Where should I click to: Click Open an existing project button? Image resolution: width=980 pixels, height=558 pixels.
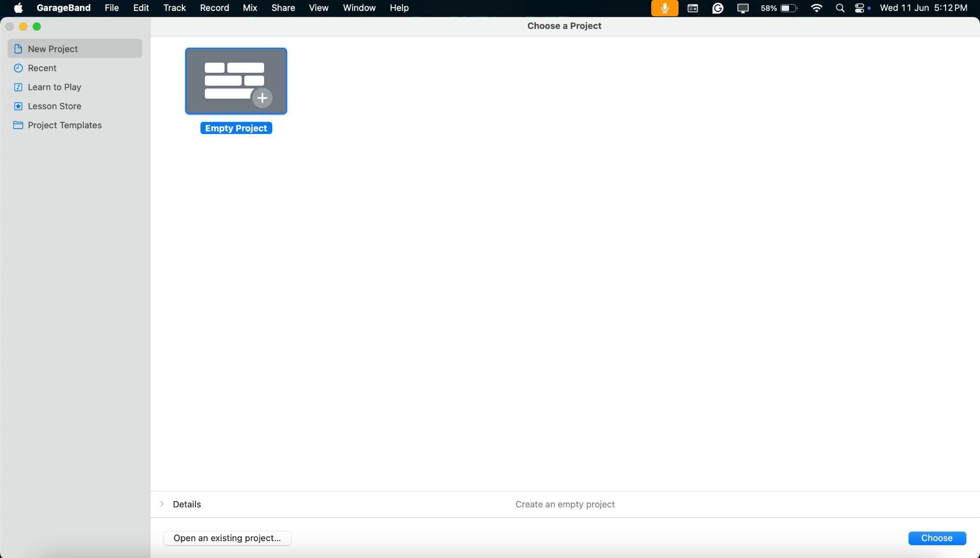[x=227, y=538]
